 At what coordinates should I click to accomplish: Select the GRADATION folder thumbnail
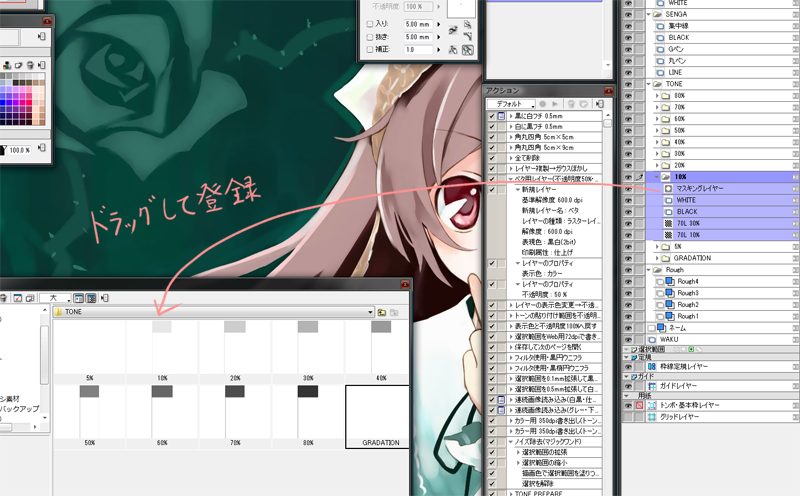click(378, 416)
